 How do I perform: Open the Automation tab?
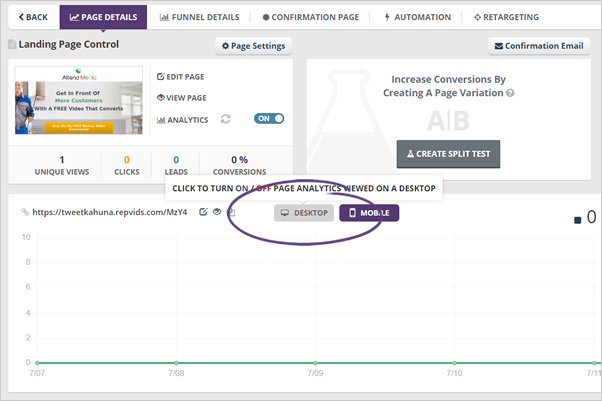point(418,17)
